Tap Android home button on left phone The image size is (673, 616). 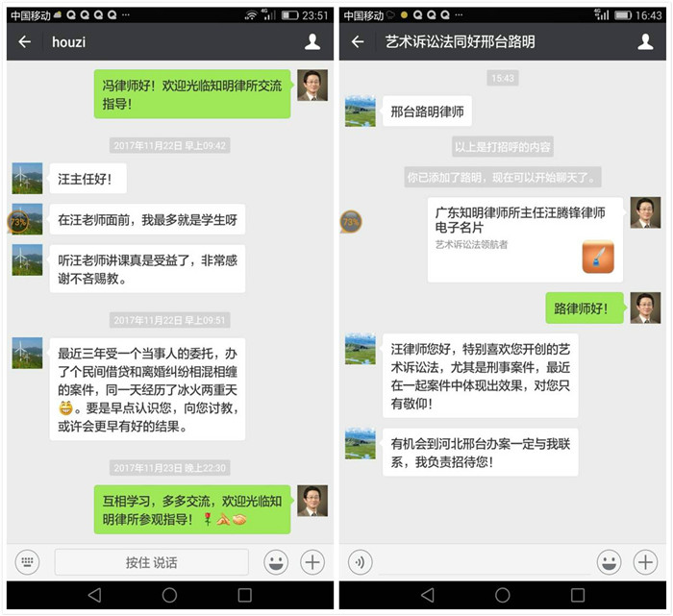coord(169,595)
